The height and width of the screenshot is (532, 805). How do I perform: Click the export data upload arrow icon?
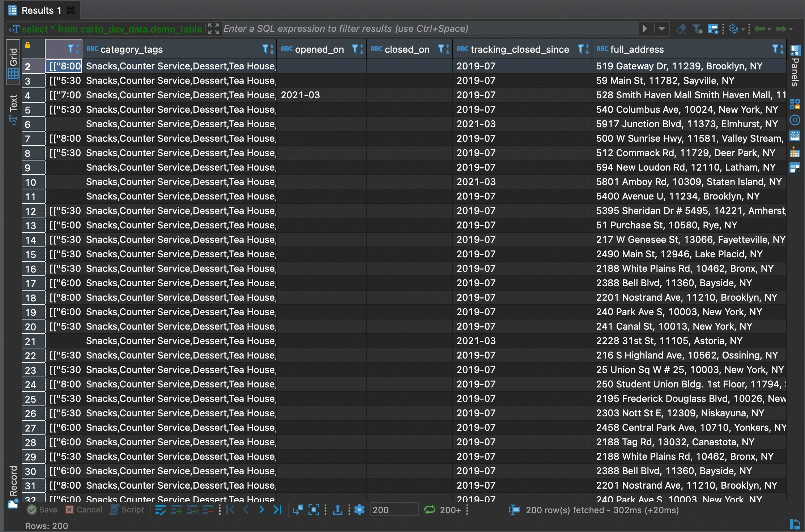click(x=337, y=510)
